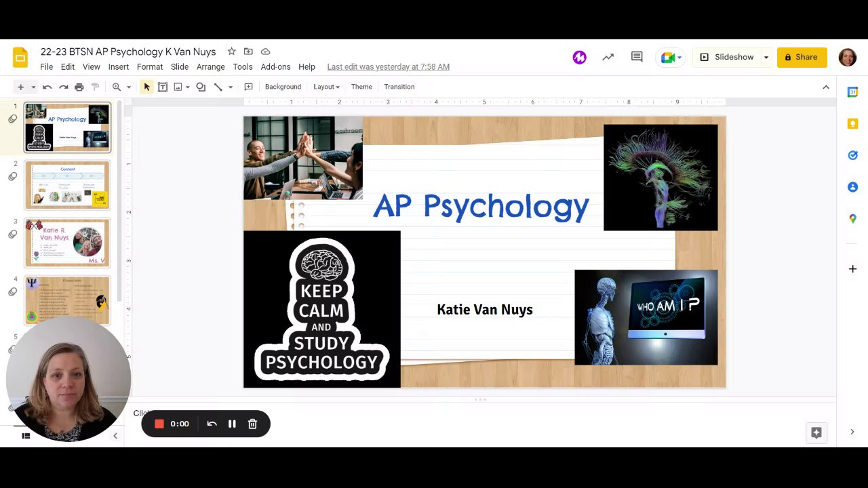Select slide 1 thumbnail in the filmstrip
The image size is (868, 488).
click(x=67, y=127)
